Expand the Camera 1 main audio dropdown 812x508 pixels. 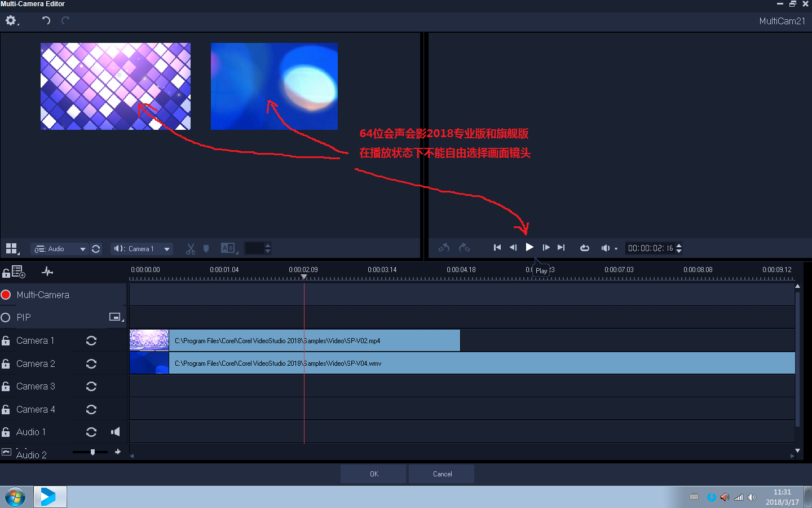click(x=142, y=249)
